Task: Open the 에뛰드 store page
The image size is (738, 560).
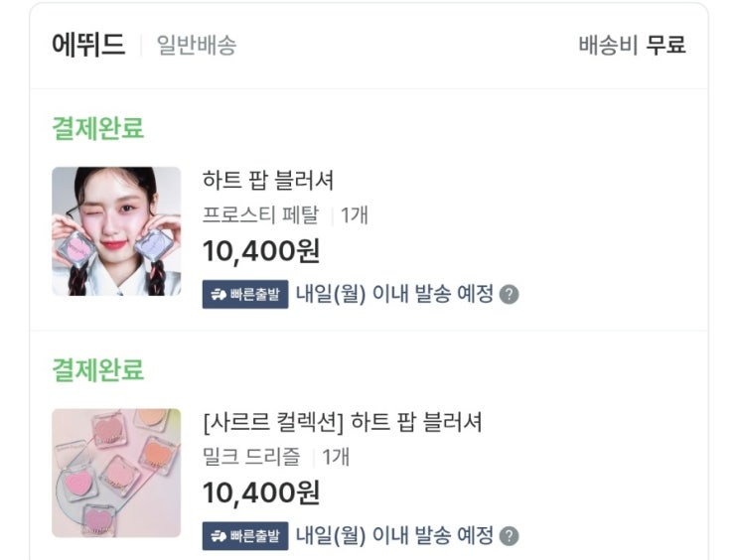Action: pyautogui.click(x=88, y=45)
